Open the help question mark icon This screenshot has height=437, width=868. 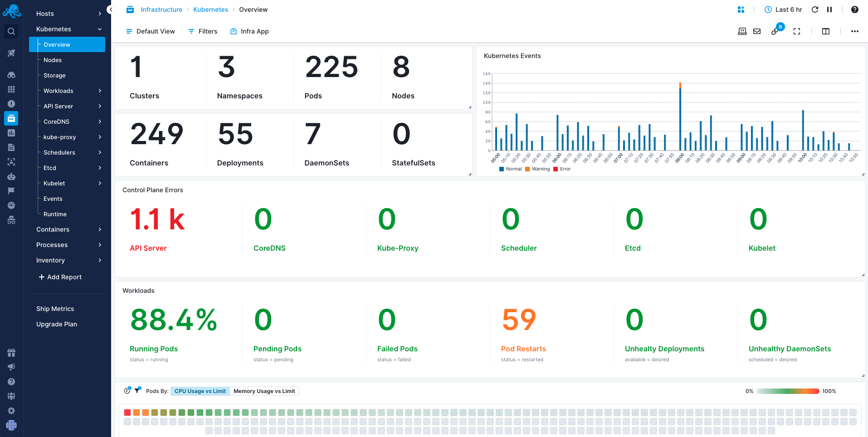tap(855, 10)
